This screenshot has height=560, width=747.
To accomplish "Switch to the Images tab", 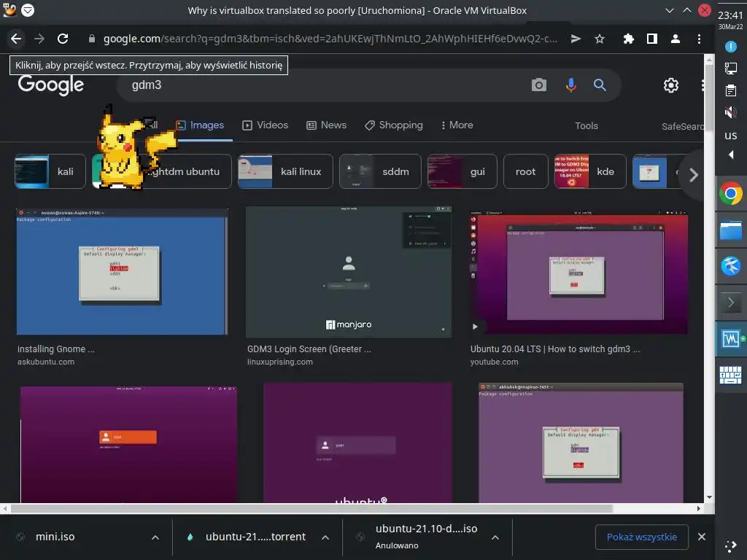I will click(201, 125).
